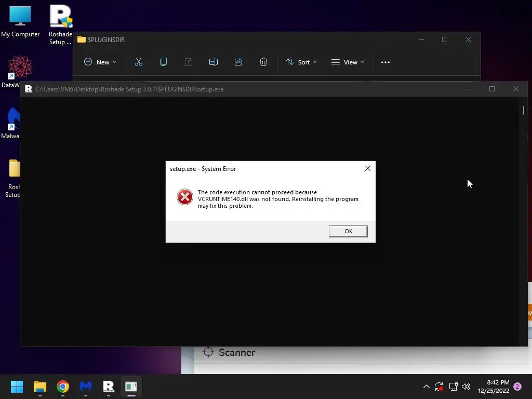Click the Scanner heading in the background window
The height and width of the screenshot is (399, 532).
pyautogui.click(x=237, y=353)
